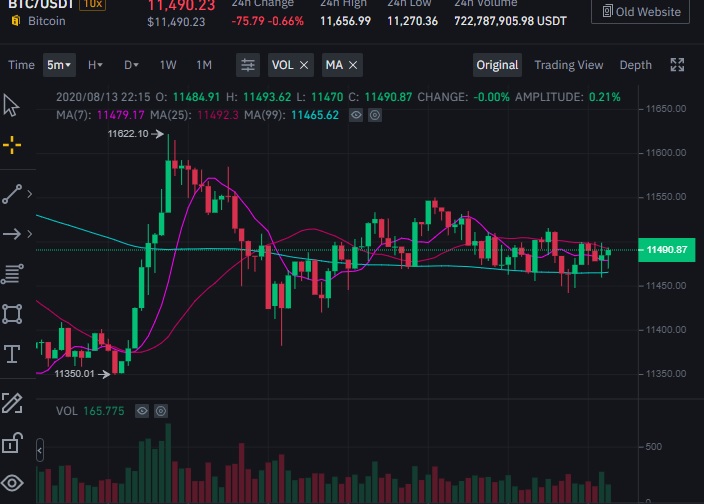This screenshot has height=504, width=704.
Task: Remove the VOL indicator tag
Action: point(304,65)
